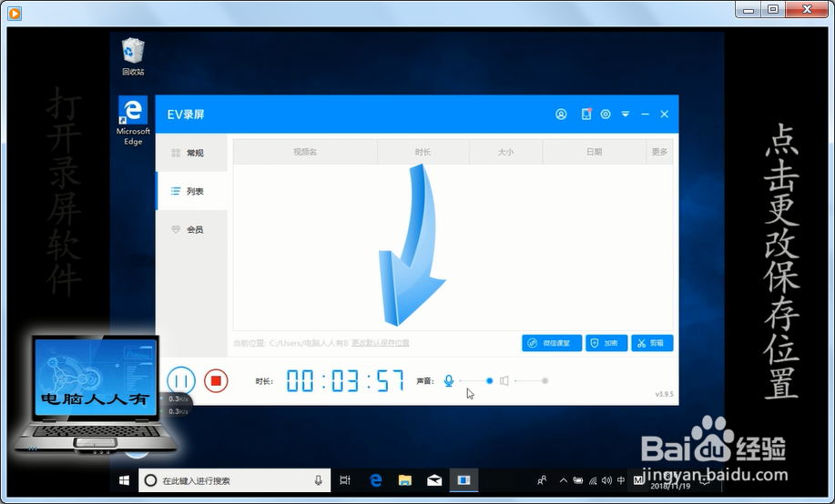Click the recording time display 00:03:57

pos(345,381)
